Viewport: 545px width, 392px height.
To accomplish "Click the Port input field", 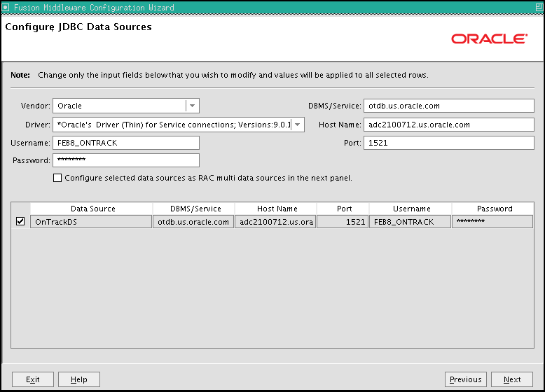I will click(x=449, y=143).
